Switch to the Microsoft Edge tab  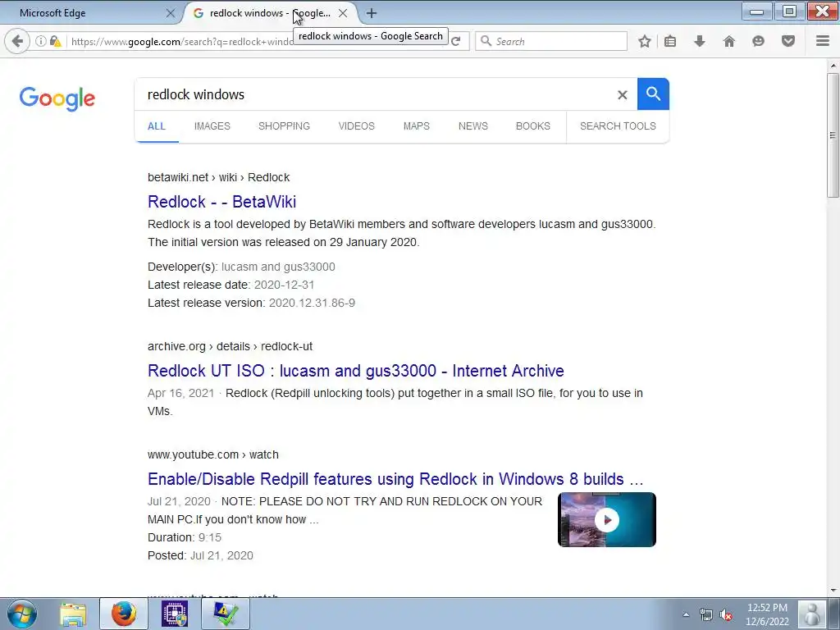[91, 13]
